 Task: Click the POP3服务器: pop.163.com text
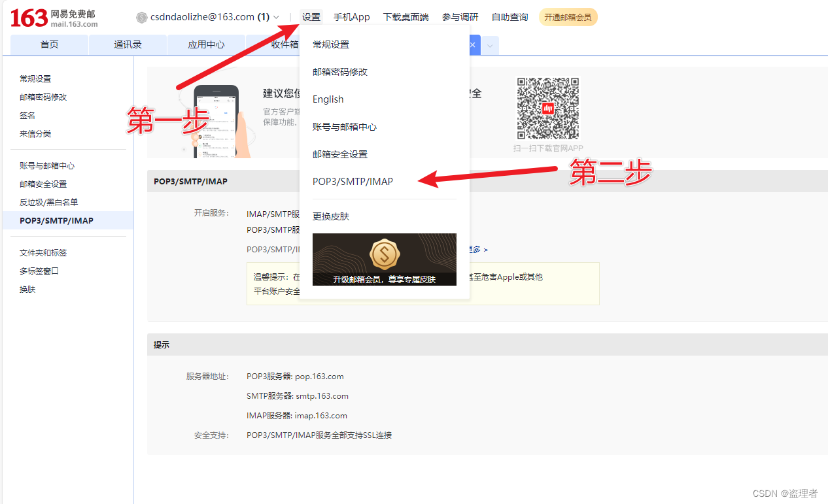tap(295, 377)
